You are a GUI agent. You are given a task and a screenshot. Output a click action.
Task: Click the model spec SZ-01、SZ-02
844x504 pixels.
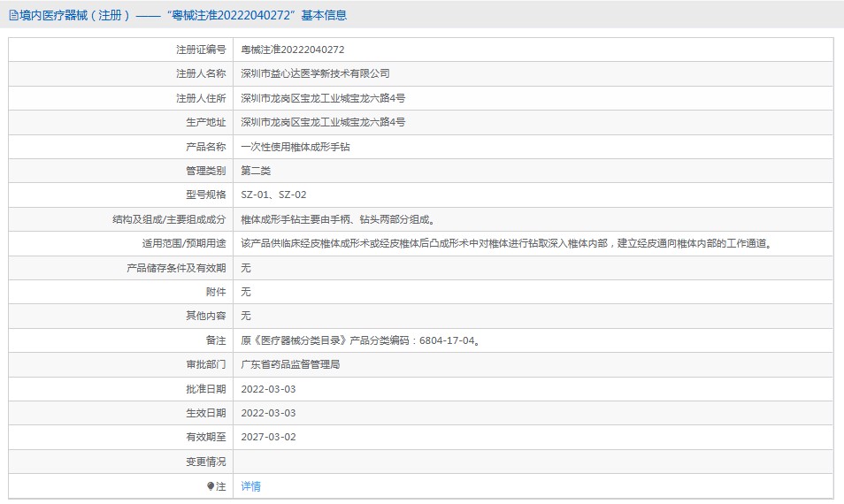273,195
